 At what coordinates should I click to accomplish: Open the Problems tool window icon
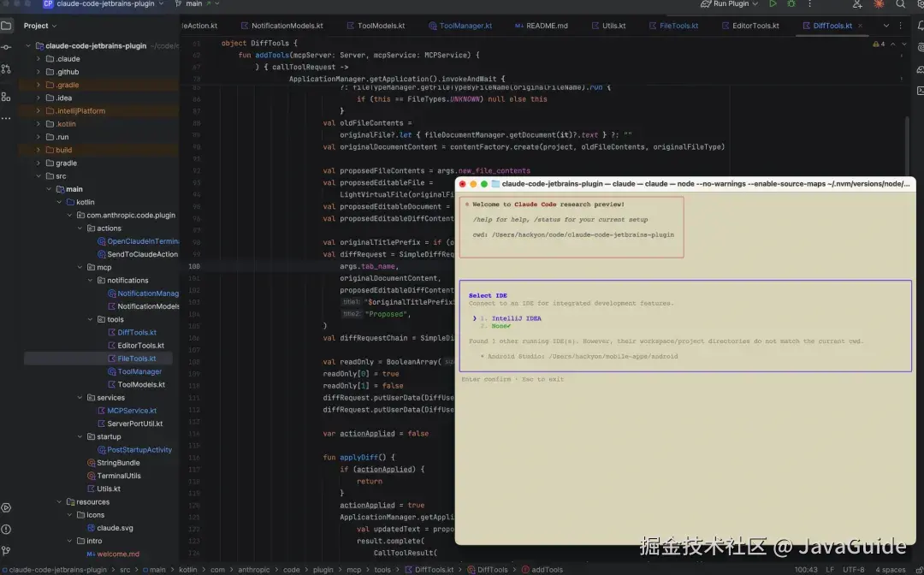(x=7, y=529)
